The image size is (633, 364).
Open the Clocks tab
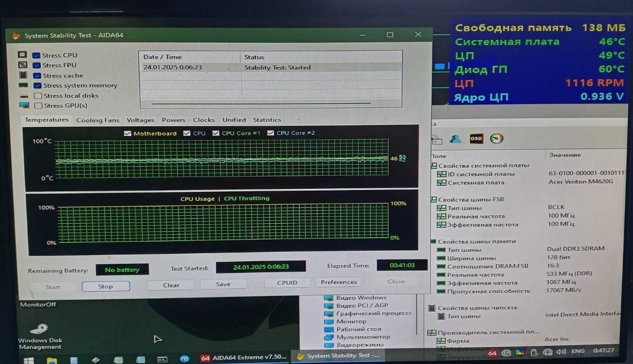tap(204, 120)
